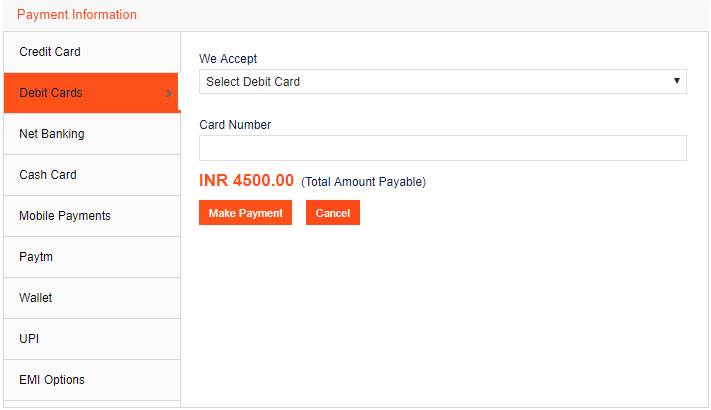
Task: Choose the Cash Card payment method
Action: pyautogui.click(x=48, y=175)
